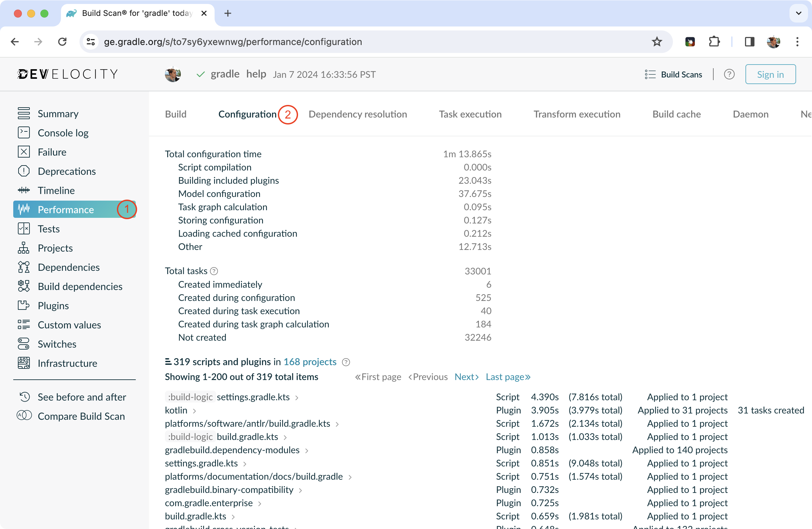The width and height of the screenshot is (812, 529).
Task: Switch to the Build cache tab
Action: click(x=677, y=114)
